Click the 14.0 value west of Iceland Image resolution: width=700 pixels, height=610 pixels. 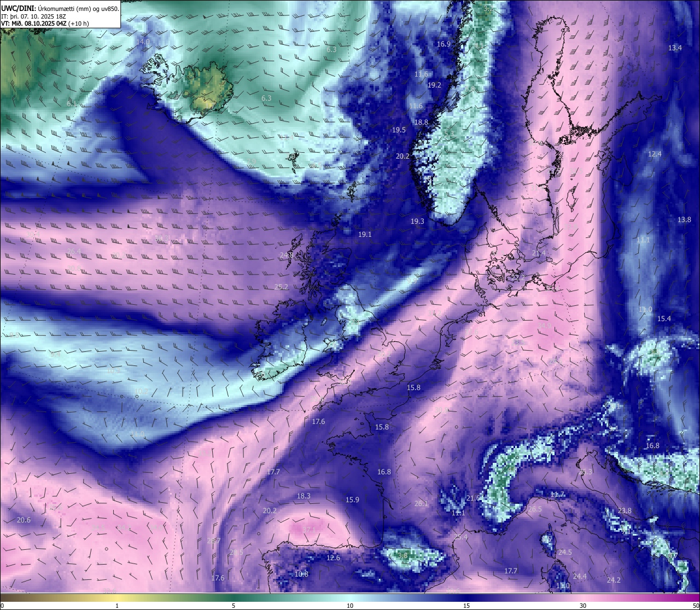[143, 42]
